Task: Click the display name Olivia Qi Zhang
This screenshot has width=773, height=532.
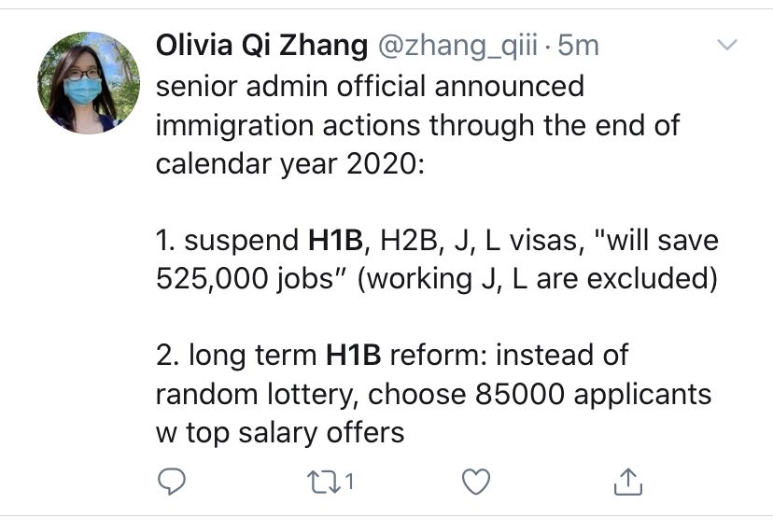Action: (261, 46)
